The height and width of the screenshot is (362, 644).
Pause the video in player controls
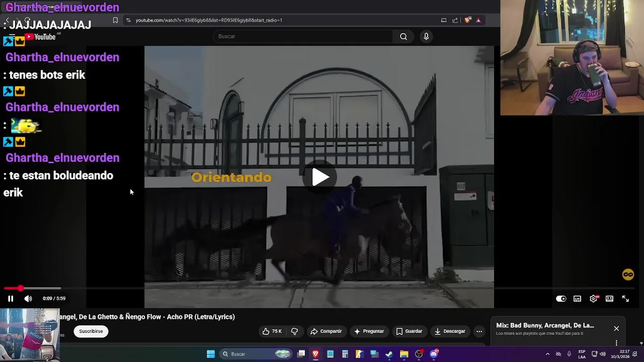(10, 299)
